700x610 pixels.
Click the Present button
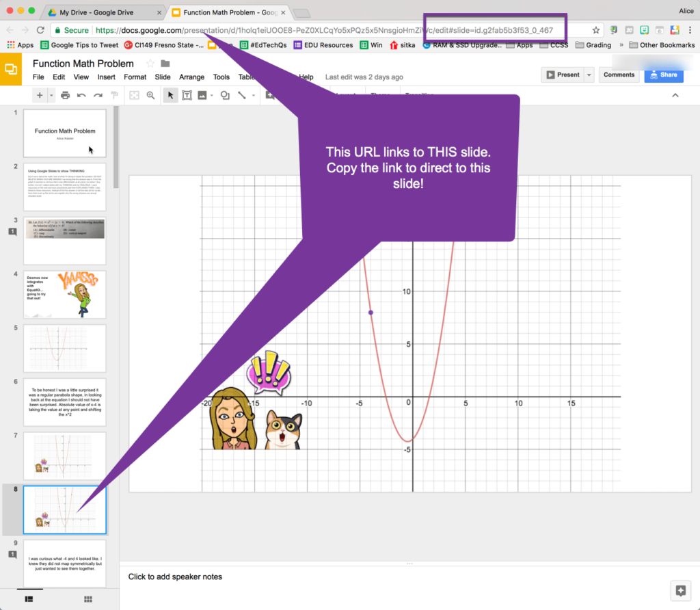click(x=563, y=75)
